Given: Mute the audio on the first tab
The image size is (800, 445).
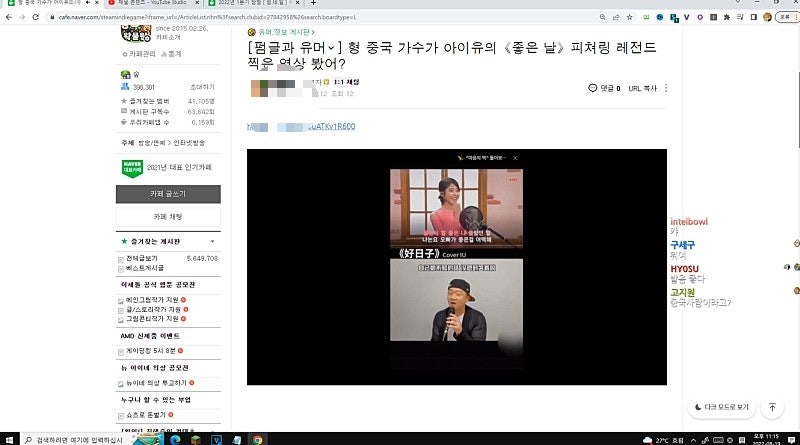Looking at the screenshot, I should coord(88,3).
